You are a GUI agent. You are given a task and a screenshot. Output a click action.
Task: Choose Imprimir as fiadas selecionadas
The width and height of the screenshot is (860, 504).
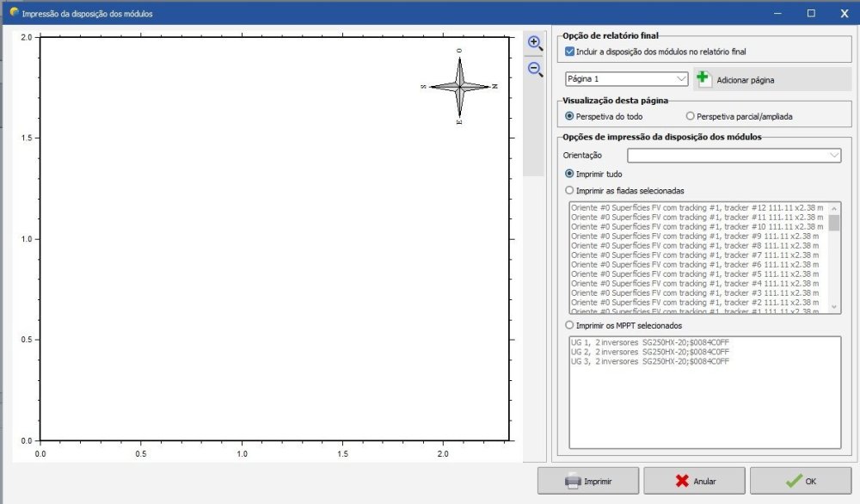pos(568,190)
